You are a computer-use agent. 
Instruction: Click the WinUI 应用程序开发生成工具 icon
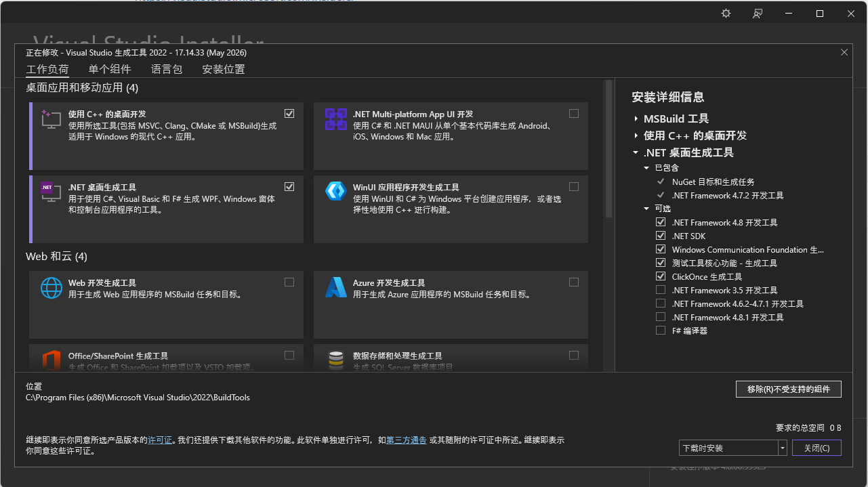[x=336, y=191]
